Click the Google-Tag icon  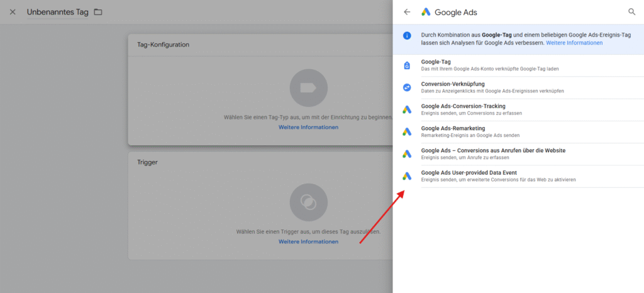coord(407,65)
